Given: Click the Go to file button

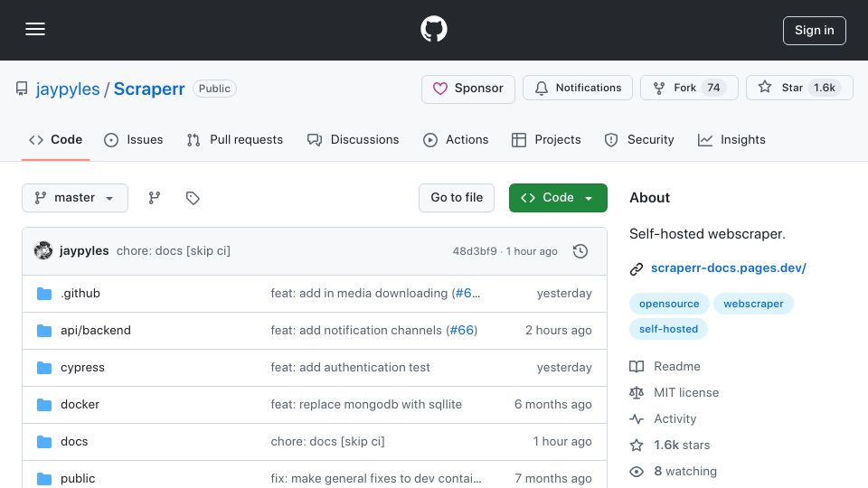Looking at the screenshot, I should pyautogui.click(x=456, y=198).
